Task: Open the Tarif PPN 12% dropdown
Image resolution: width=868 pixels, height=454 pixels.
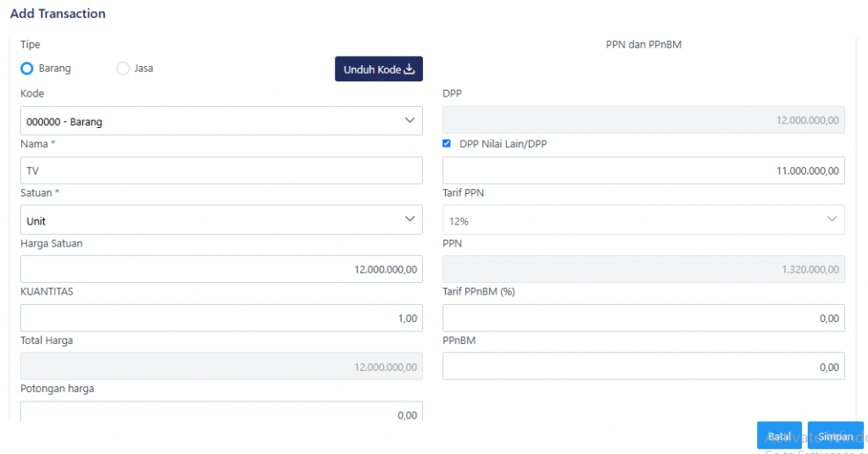Action: click(x=643, y=220)
